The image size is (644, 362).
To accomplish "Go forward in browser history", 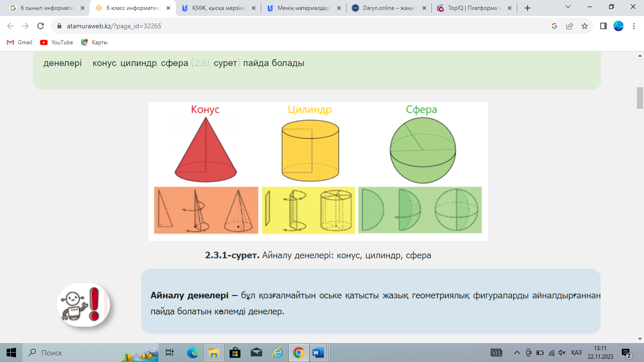I will pos(25,26).
